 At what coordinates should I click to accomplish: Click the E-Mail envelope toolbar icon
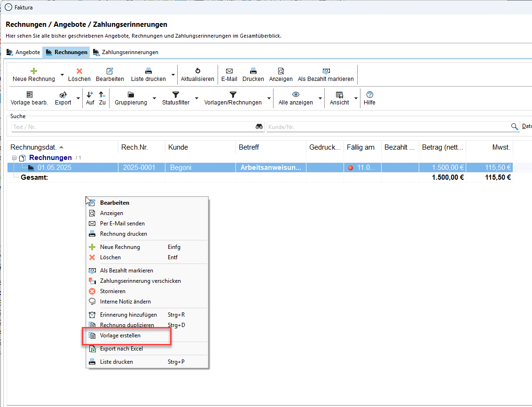point(229,71)
